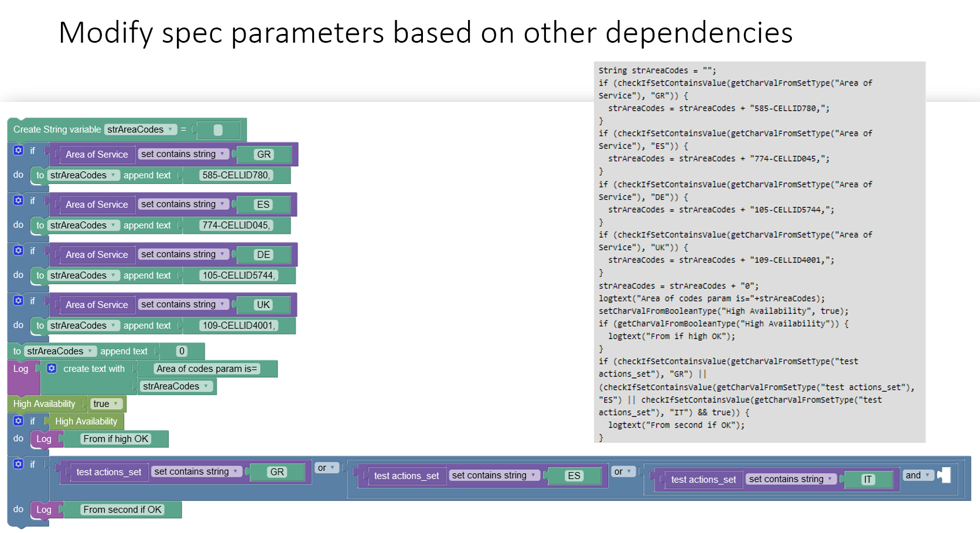Open gear settings on the GR if block
Screen dimensions: 980x533
18,151
